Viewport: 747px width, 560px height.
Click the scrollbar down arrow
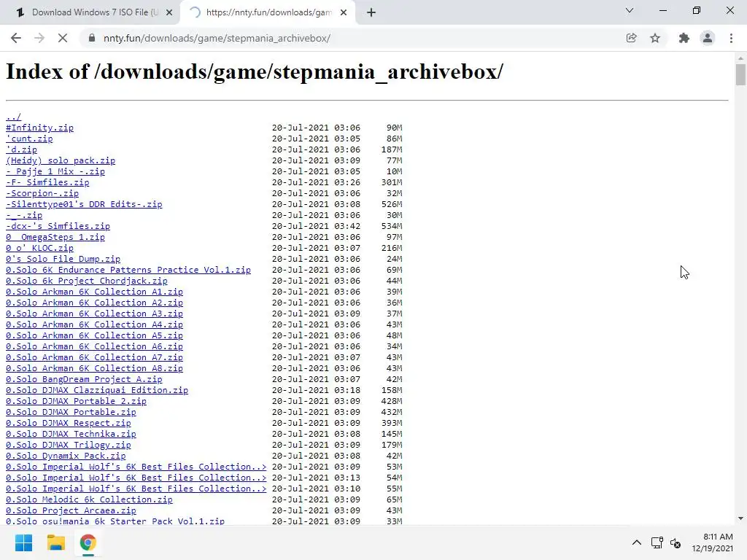(740, 518)
